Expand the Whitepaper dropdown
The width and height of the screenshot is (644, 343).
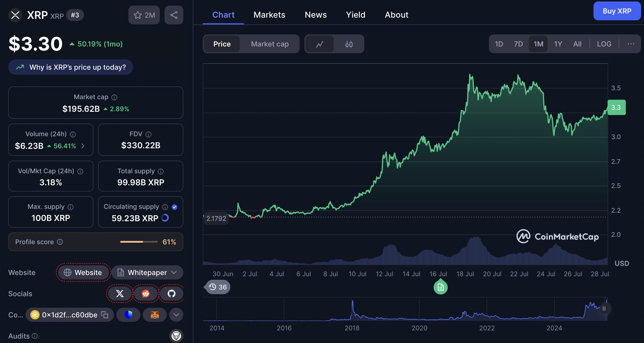tap(147, 272)
